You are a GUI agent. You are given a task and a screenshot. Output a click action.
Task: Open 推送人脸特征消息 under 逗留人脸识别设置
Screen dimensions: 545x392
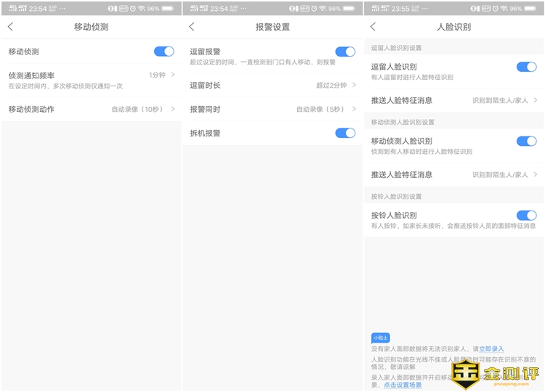click(535, 100)
